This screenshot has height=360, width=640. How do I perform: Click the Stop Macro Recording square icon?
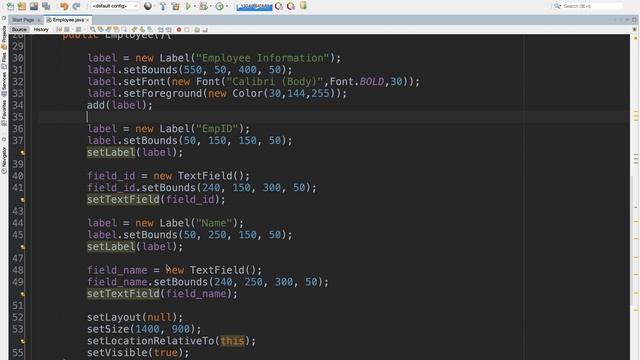pos(187,29)
